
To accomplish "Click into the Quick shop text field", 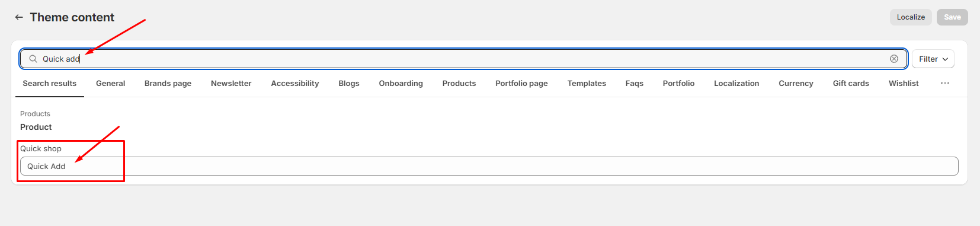I will [x=489, y=166].
